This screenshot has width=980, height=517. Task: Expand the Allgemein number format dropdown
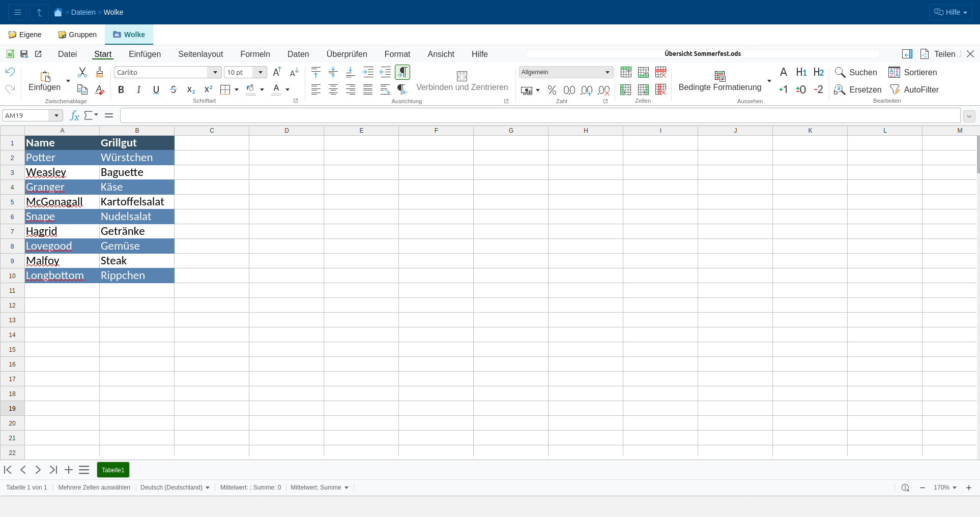click(607, 72)
